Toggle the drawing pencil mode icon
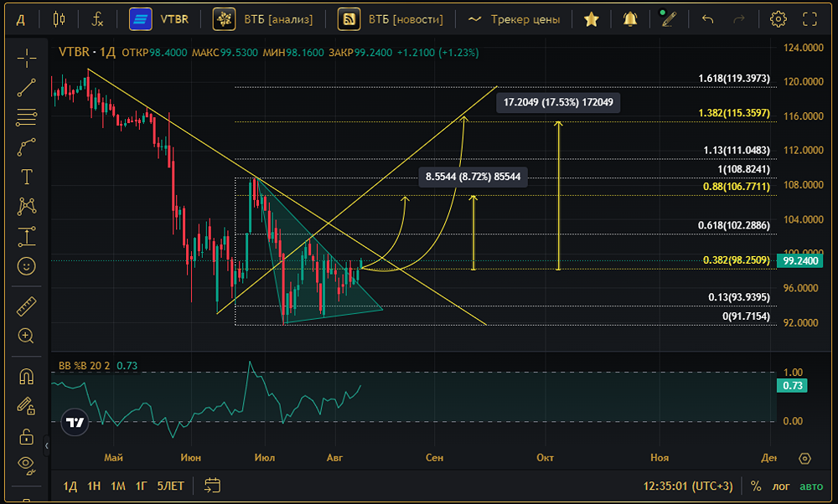 [x=668, y=19]
